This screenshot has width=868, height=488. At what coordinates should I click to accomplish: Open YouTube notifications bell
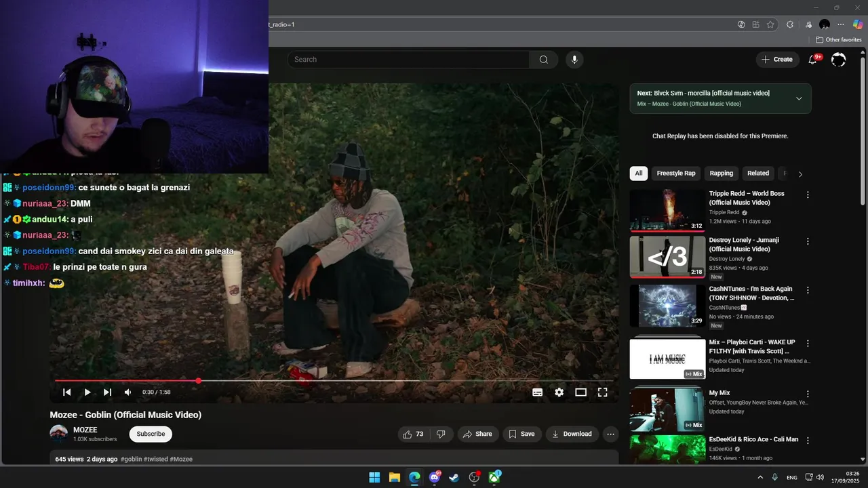tap(812, 60)
